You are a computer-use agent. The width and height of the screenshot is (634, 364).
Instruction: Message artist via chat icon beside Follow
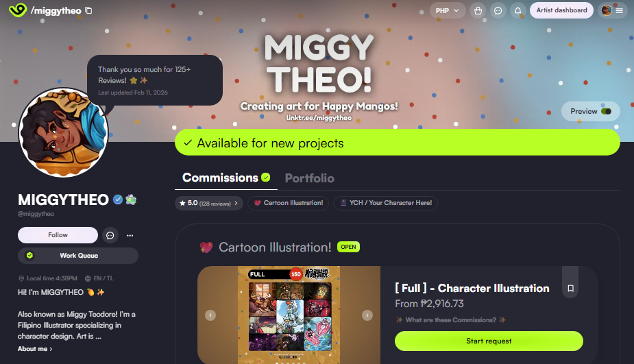pyautogui.click(x=110, y=235)
